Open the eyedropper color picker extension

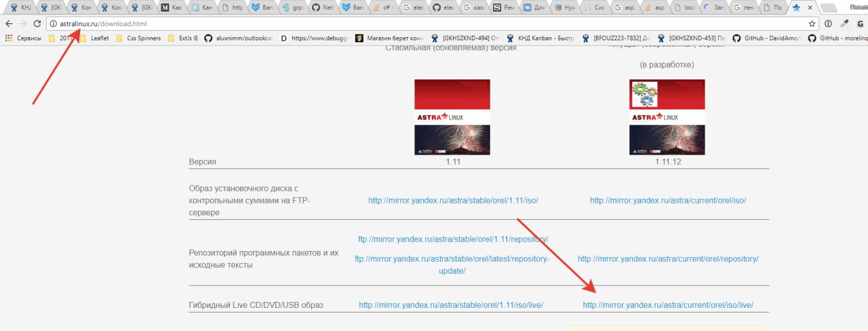click(x=845, y=23)
